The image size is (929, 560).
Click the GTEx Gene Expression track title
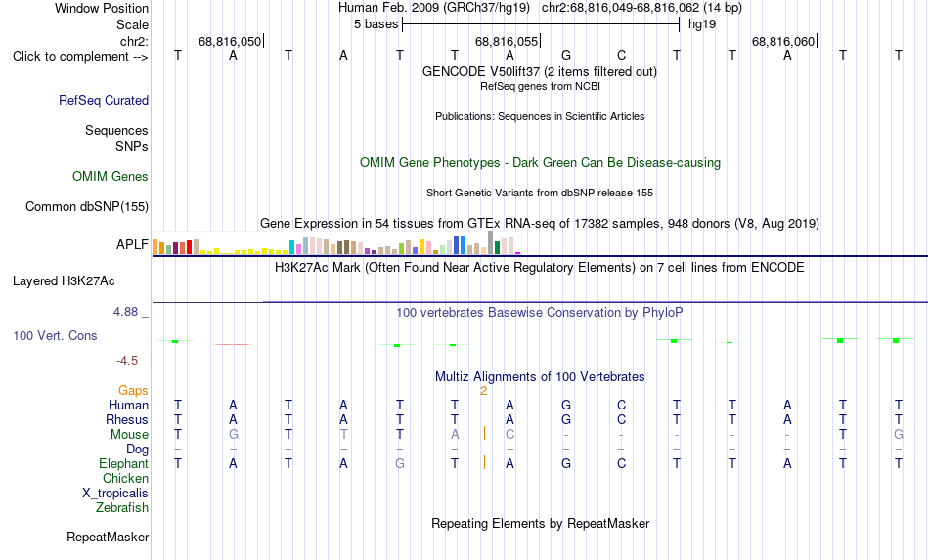coord(540,223)
